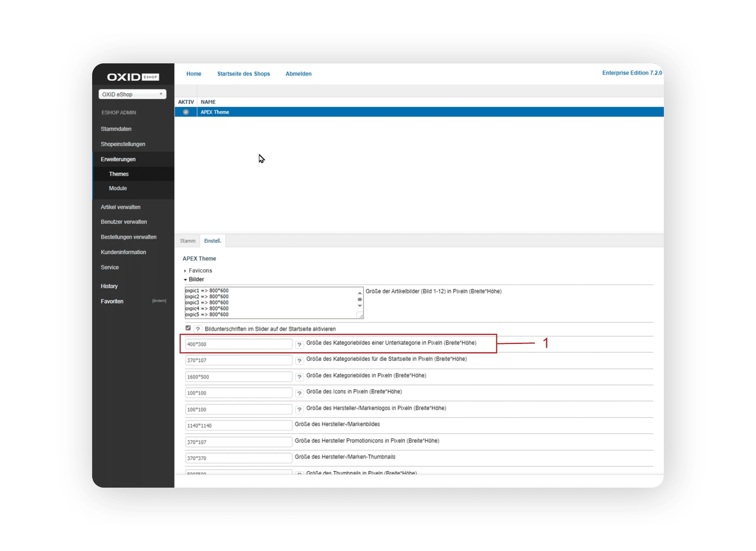Viewport: 756px width, 551px height.
Task: Click the subcategory image size field 400*300
Action: pyautogui.click(x=239, y=344)
